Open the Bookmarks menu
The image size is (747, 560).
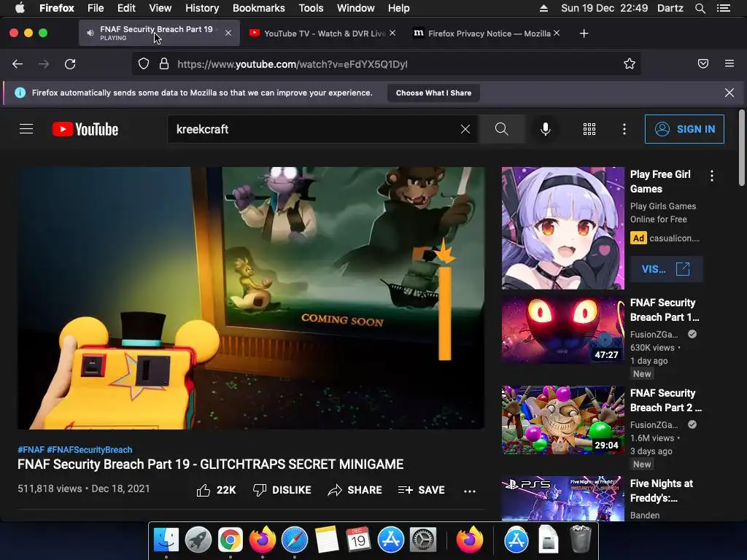(x=259, y=8)
